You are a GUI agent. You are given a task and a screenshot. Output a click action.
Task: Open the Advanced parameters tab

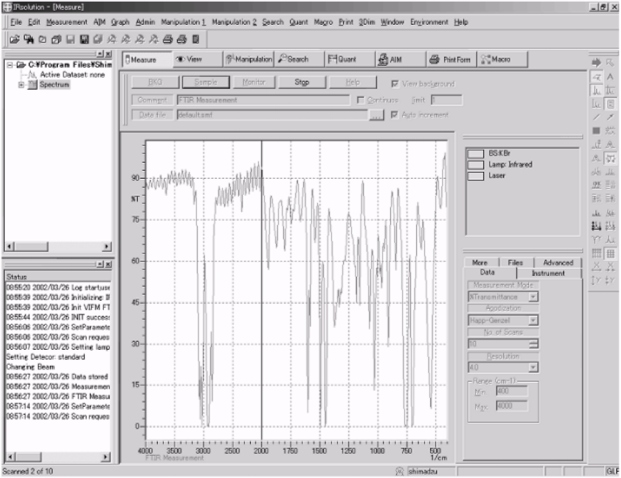pos(558,263)
